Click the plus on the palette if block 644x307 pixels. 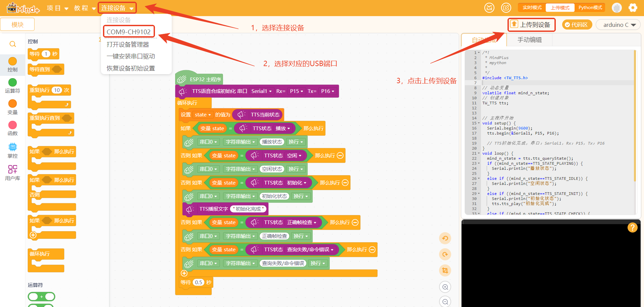pos(33,235)
